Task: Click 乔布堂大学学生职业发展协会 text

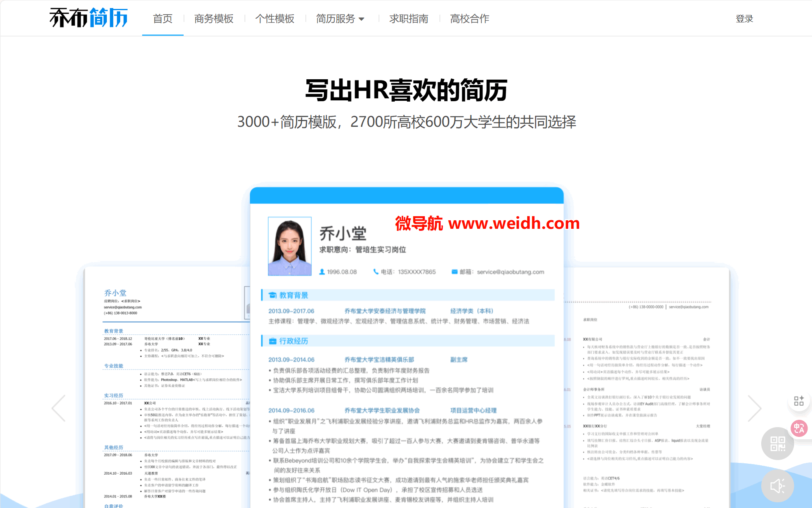Action: [382, 410]
